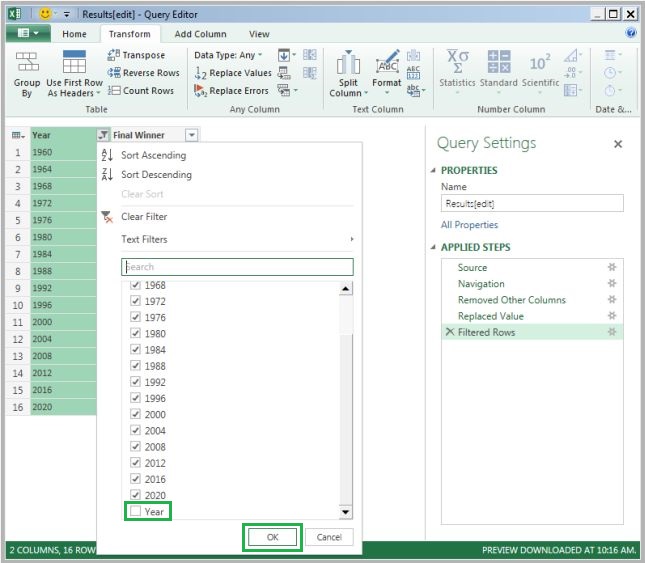Viewport: 645px width, 563px height.
Task: Open the quick access toolbar dropdown arrow
Action: 67,14
